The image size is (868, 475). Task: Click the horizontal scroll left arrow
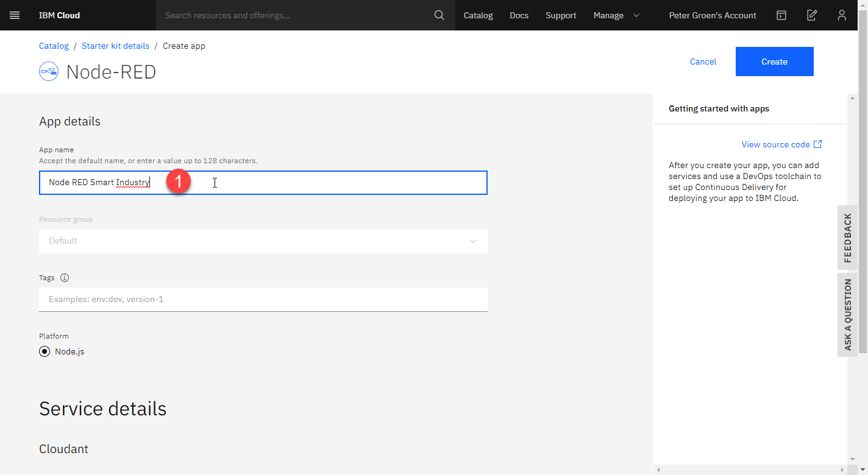(658, 469)
